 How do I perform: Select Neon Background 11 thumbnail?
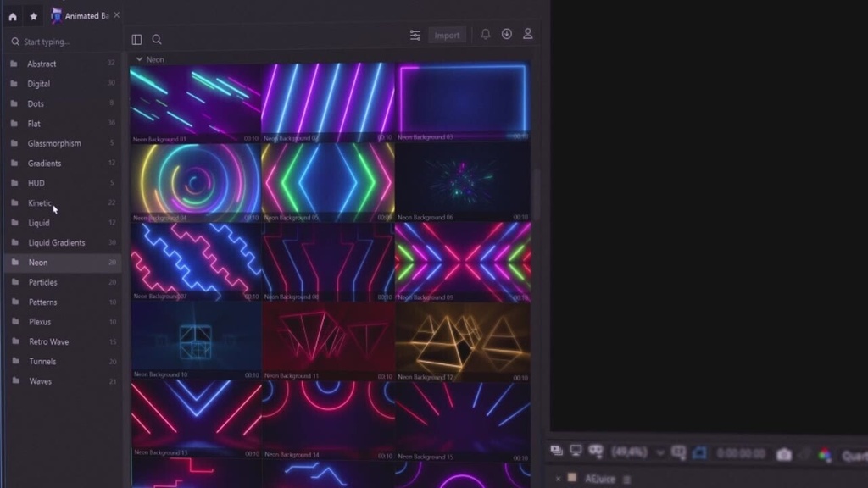click(x=329, y=341)
